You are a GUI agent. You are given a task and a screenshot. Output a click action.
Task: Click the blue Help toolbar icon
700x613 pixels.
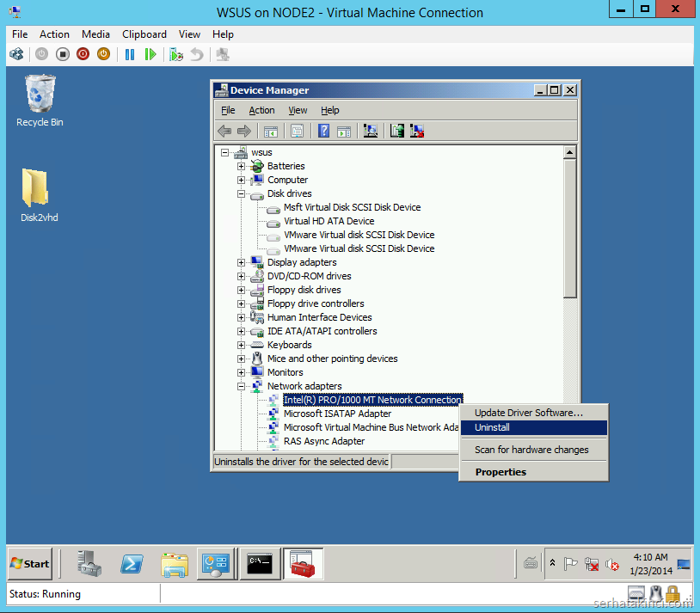(x=323, y=132)
